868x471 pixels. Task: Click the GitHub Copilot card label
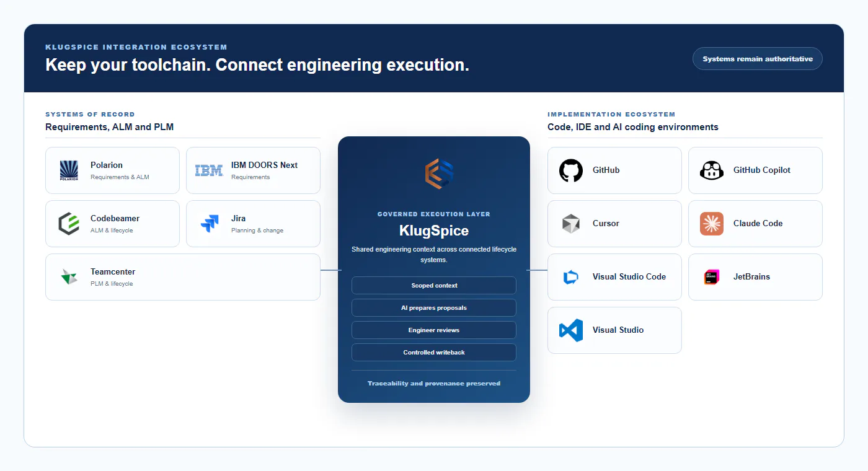762,170
